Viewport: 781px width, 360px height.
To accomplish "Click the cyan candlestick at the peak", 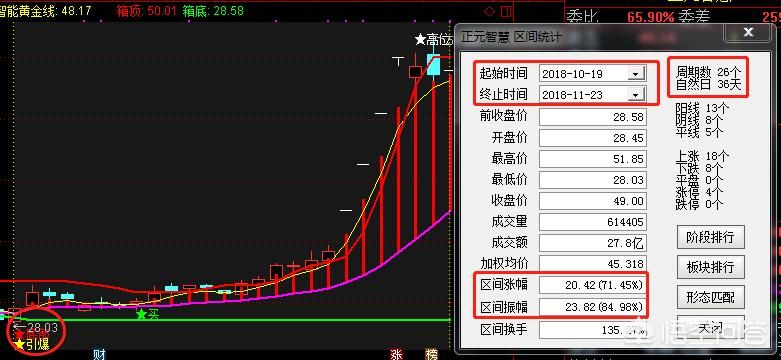I will pyautogui.click(x=433, y=65).
